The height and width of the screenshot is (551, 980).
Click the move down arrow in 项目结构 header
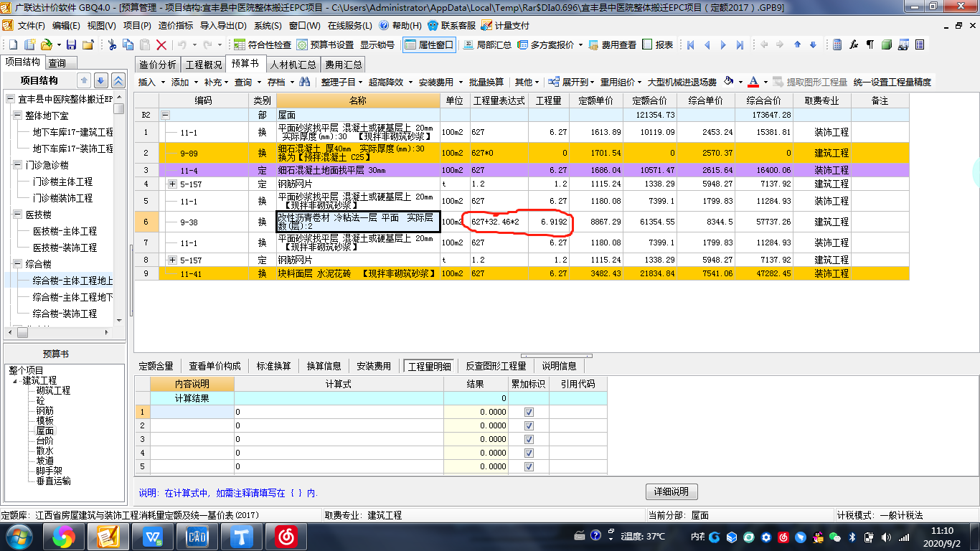[x=101, y=81]
